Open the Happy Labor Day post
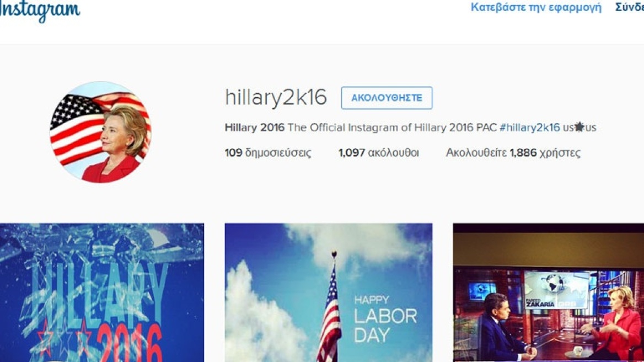Viewport: 644px width, 362px height. pos(329,292)
